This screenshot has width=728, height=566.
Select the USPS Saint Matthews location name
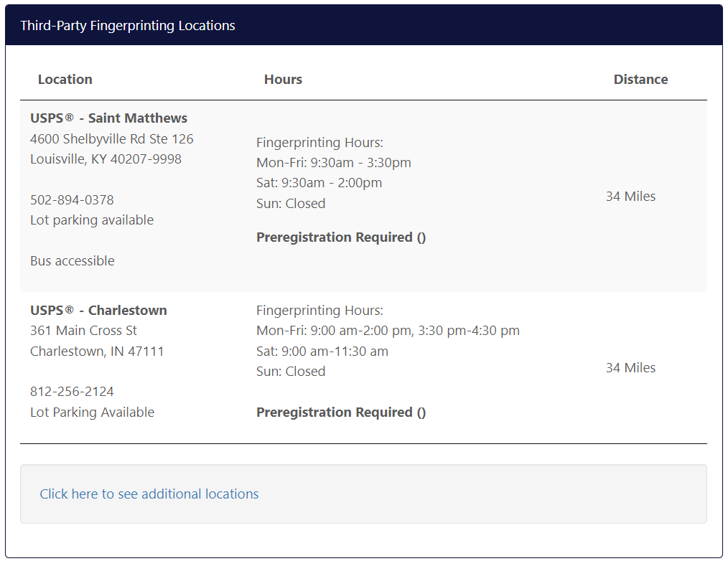108,118
